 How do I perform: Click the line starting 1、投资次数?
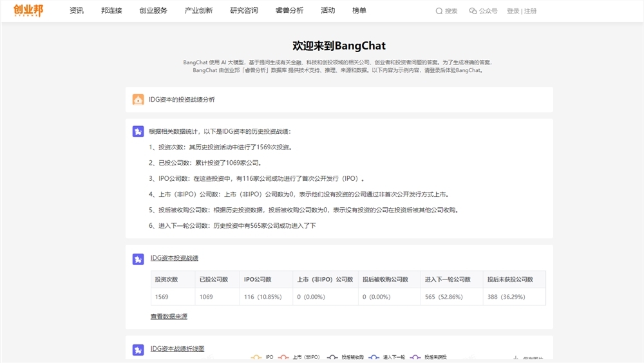[x=220, y=147]
